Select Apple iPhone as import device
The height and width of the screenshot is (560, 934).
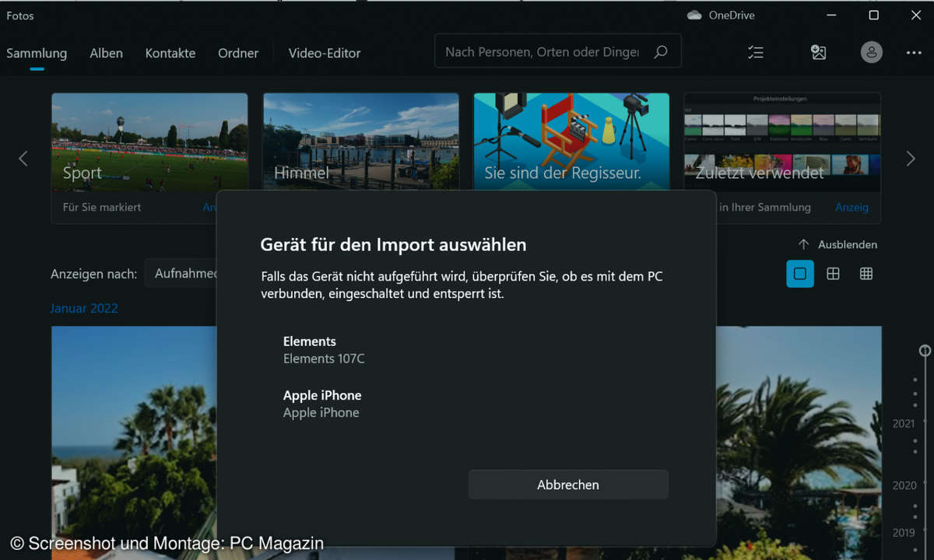coord(322,404)
